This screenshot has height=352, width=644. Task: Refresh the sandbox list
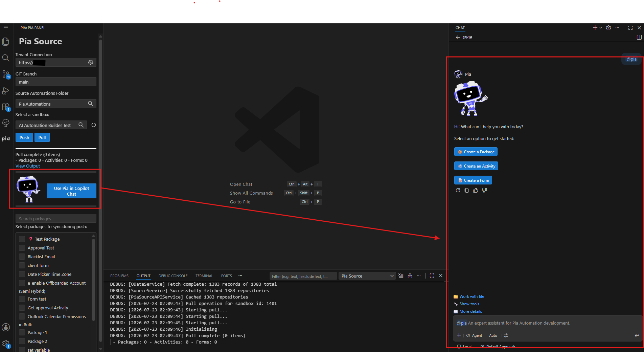tap(94, 125)
